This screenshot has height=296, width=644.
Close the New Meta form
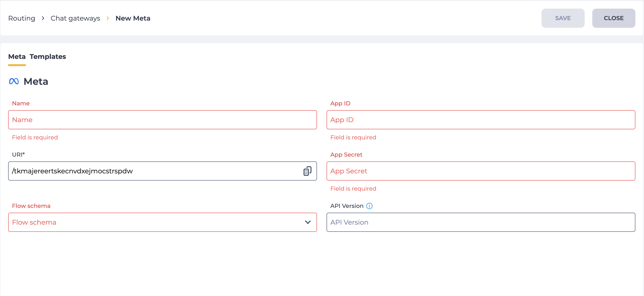614,18
